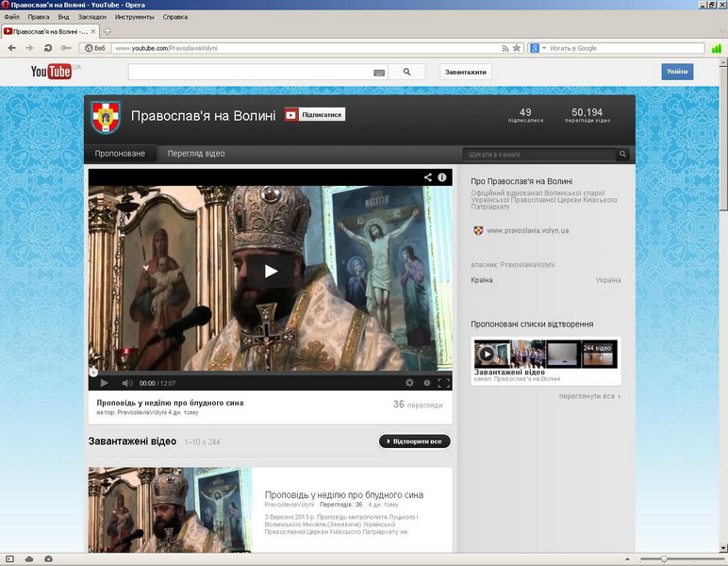This screenshot has height=566, width=728.
Task: Open the www.pravoslavia.volyn.ua link
Action: click(x=527, y=230)
